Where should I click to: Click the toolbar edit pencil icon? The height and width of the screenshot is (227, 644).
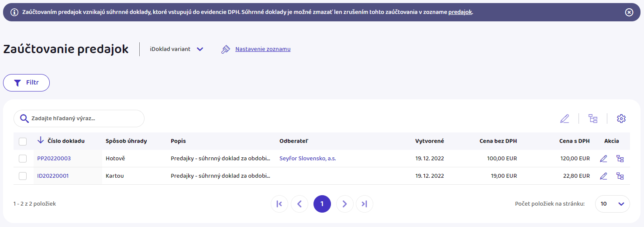point(565,119)
